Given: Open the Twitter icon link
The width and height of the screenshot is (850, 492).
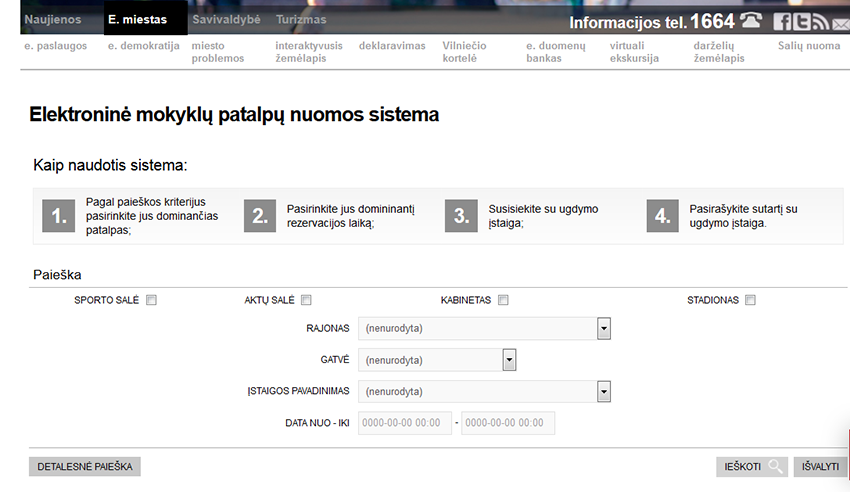Looking at the screenshot, I should (x=801, y=22).
